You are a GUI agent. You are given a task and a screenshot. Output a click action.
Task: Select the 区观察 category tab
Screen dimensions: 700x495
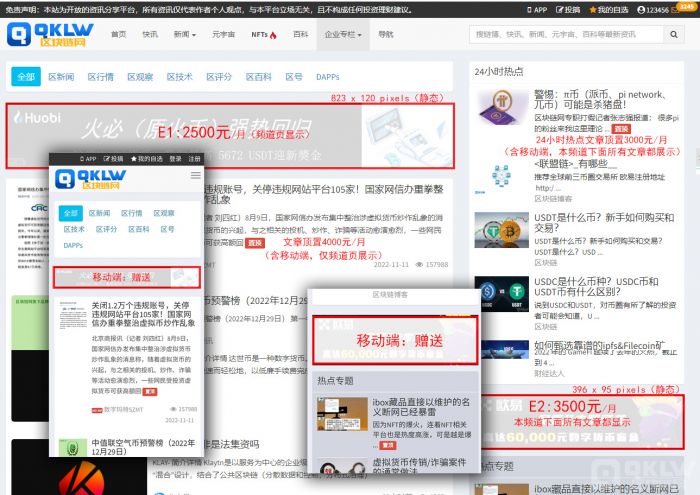[140, 77]
